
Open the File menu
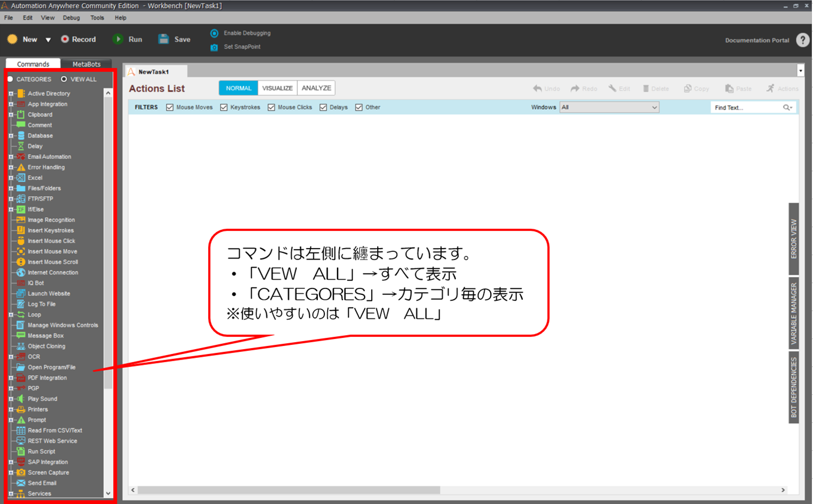pyautogui.click(x=9, y=18)
